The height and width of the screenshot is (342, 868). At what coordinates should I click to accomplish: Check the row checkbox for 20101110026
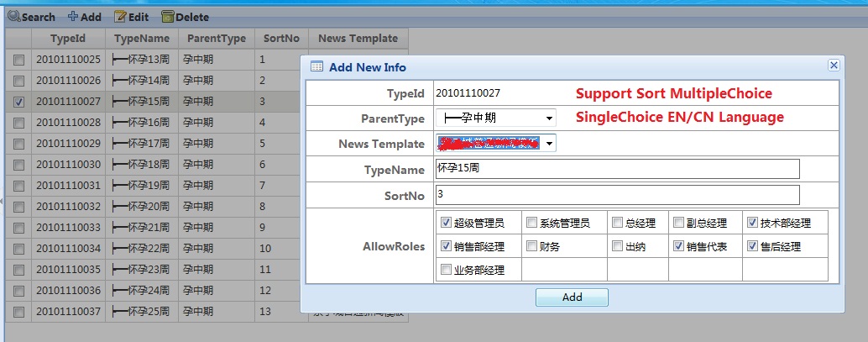tap(18, 81)
